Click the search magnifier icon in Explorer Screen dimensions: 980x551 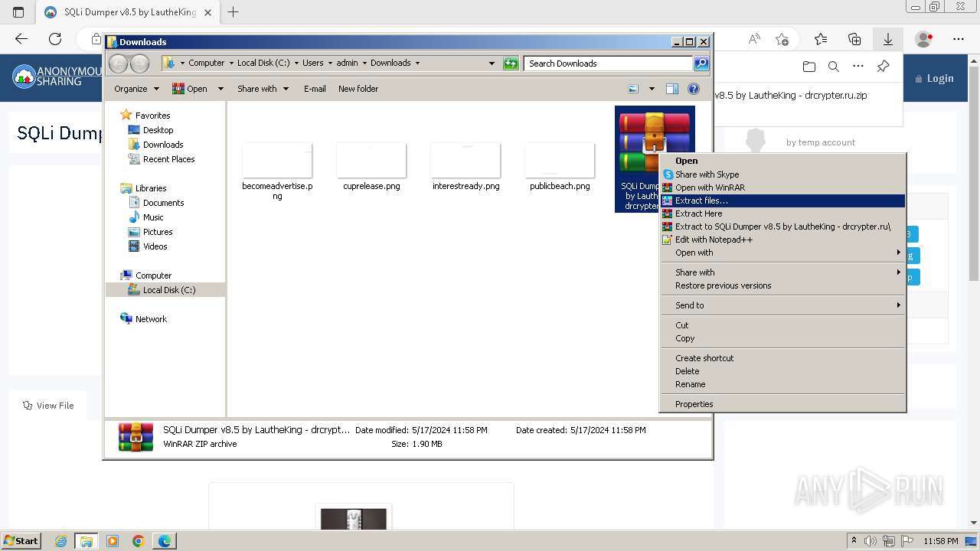pyautogui.click(x=701, y=64)
